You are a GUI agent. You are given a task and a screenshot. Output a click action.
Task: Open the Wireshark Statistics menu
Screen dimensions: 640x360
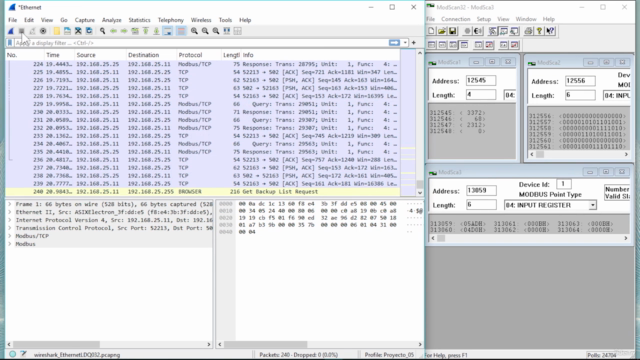pos(139,20)
